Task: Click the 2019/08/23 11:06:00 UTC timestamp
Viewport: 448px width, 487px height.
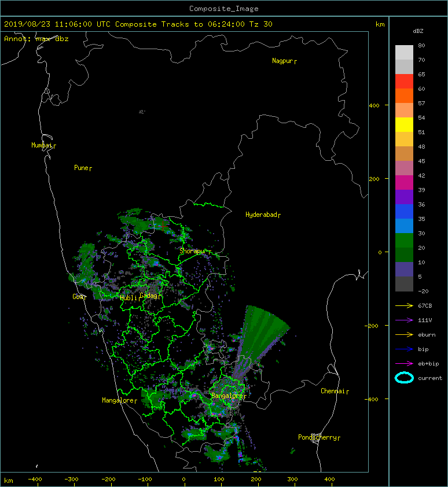Action: 57,24
